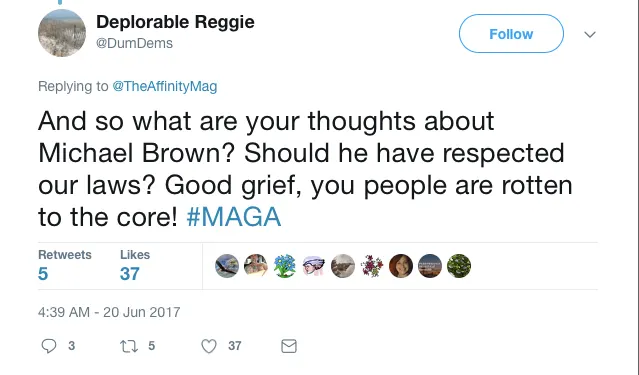This screenshot has height=375, width=639.
Task: Open the eagle avatar liker profile
Action: tap(227, 266)
